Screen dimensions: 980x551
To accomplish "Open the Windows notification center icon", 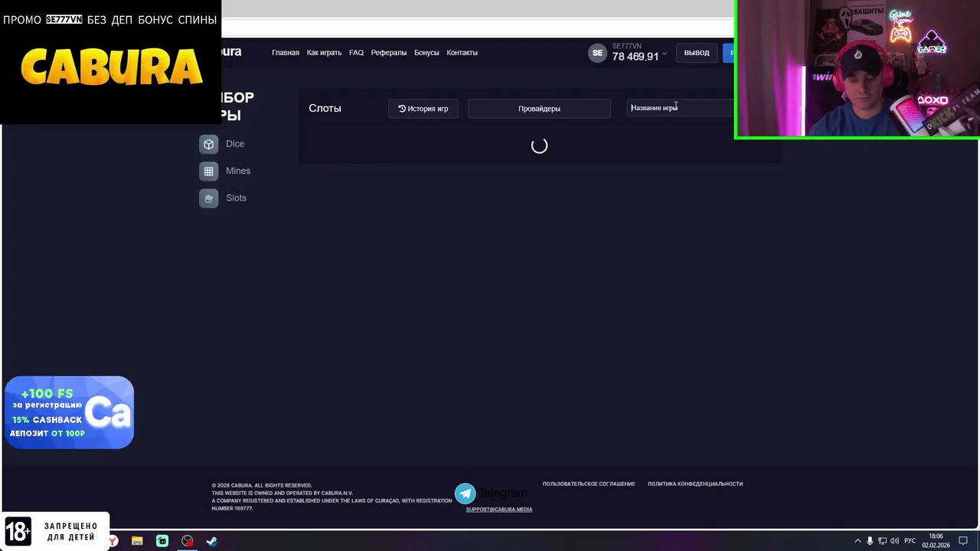I will click(x=963, y=541).
